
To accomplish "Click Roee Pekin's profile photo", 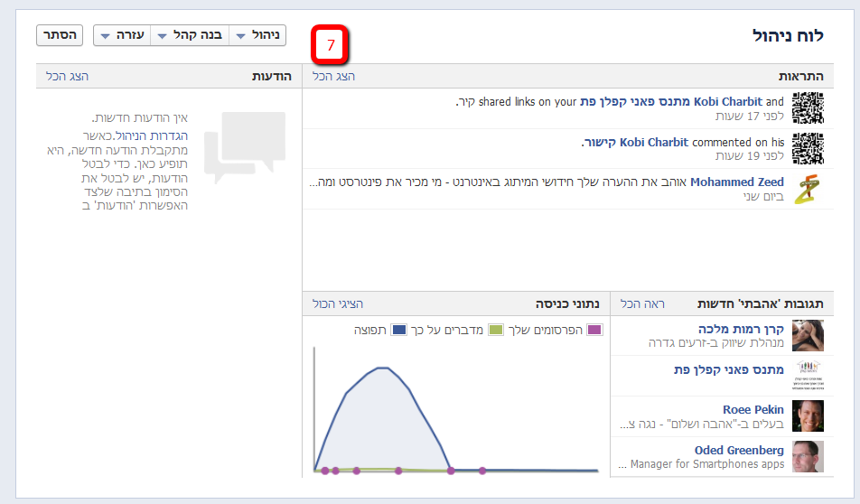I will [x=808, y=415].
